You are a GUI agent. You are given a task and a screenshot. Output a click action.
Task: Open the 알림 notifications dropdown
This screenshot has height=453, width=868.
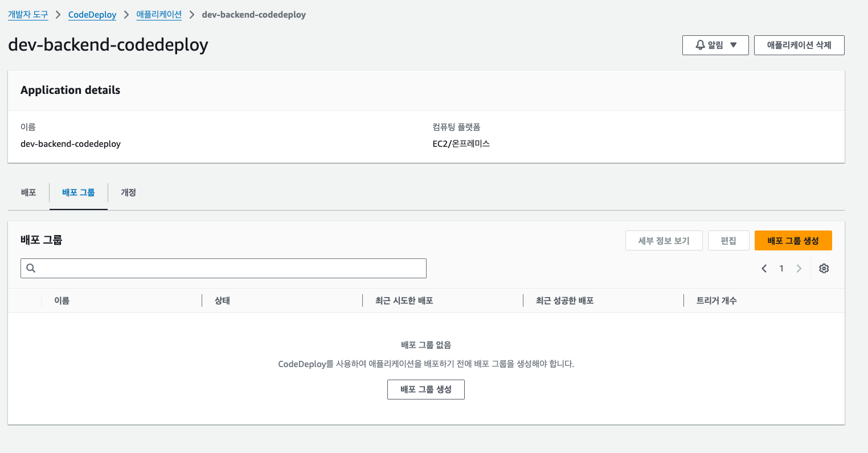(x=715, y=45)
